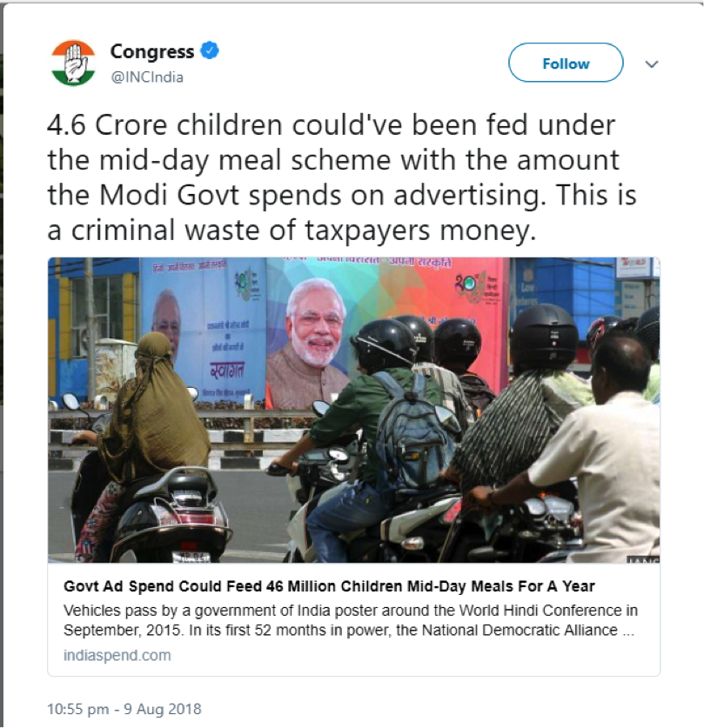Click the smaller blue poster on the left
Viewport: 704px width, 728px height.
point(203,330)
